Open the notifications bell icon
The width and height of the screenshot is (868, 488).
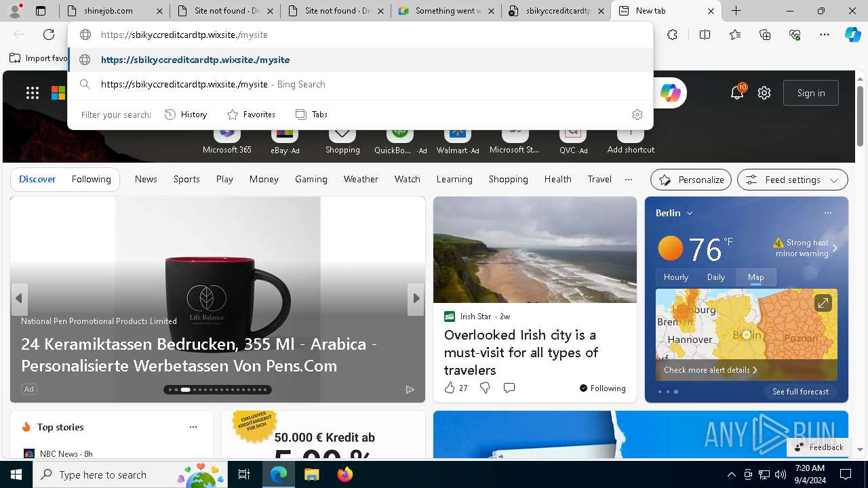(736, 93)
